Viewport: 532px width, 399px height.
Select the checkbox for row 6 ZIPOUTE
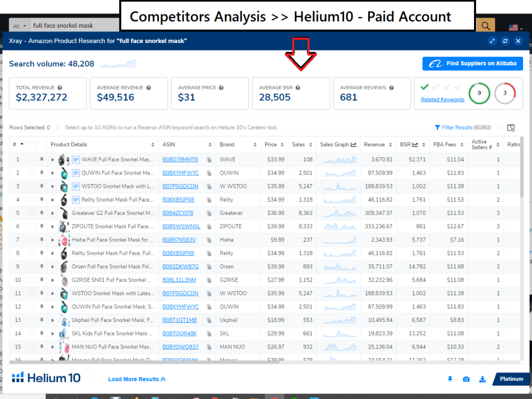[31, 226]
